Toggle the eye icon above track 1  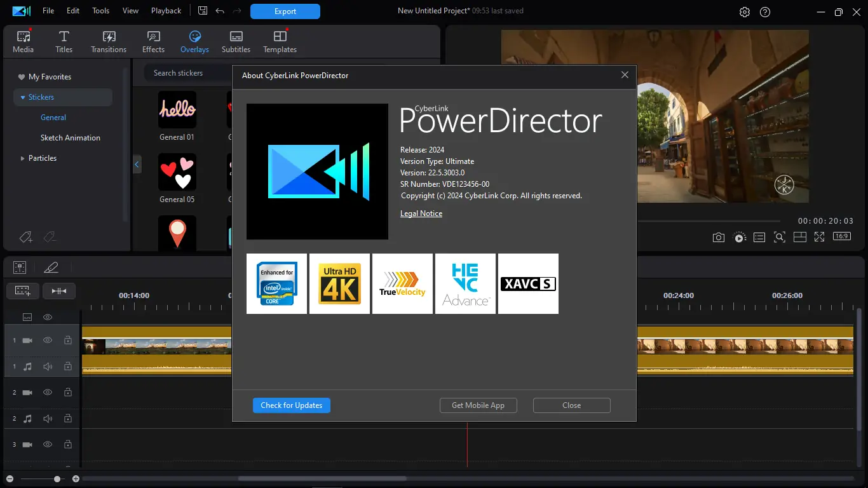coord(48,317)
